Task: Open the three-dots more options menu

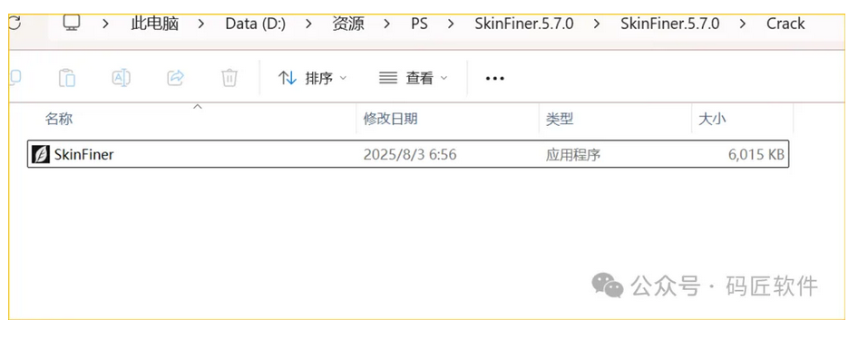Action: point(494,79)
